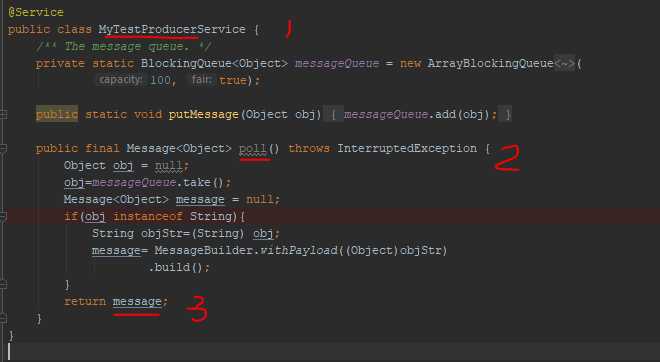Screen dimensions: 660x362
Task: Click messageQueue.add(obj) inside the folded method body
Action: 417,114
